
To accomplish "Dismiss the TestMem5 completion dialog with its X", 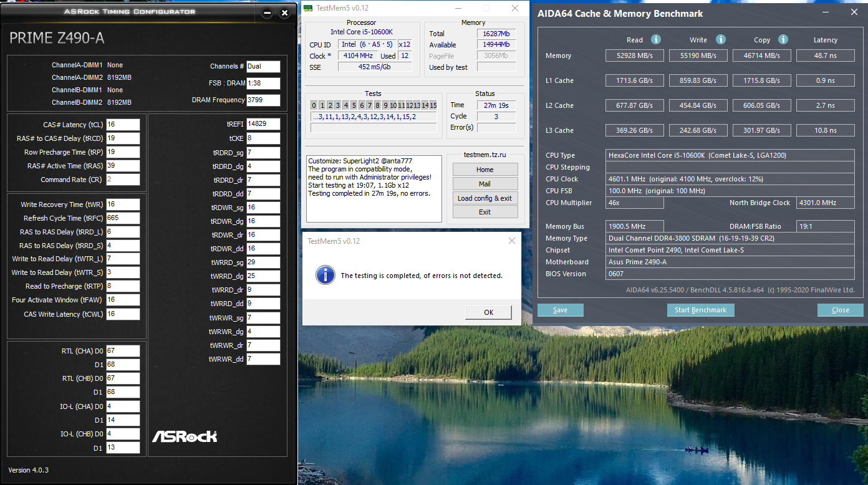I will 512,241.
